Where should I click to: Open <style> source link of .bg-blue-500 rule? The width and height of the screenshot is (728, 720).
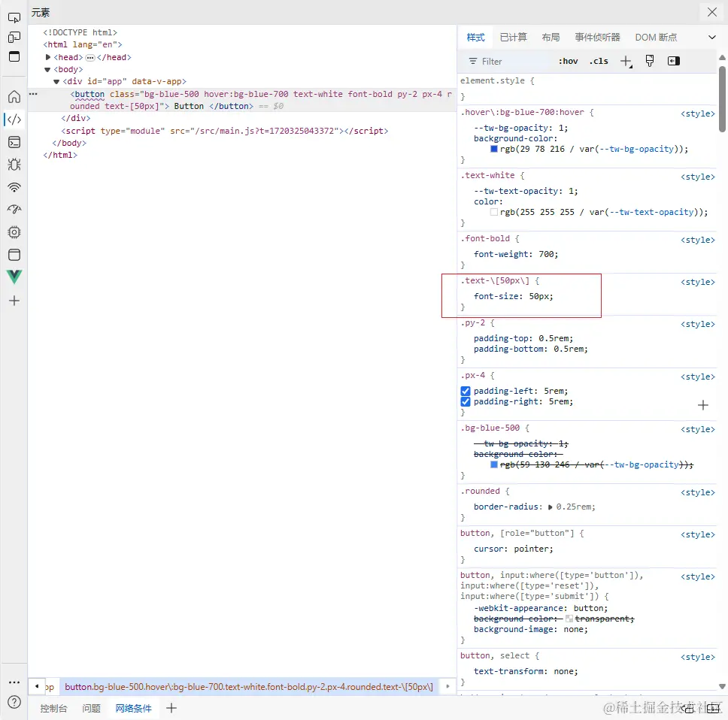pyautogui.click(x=698, y=430)
